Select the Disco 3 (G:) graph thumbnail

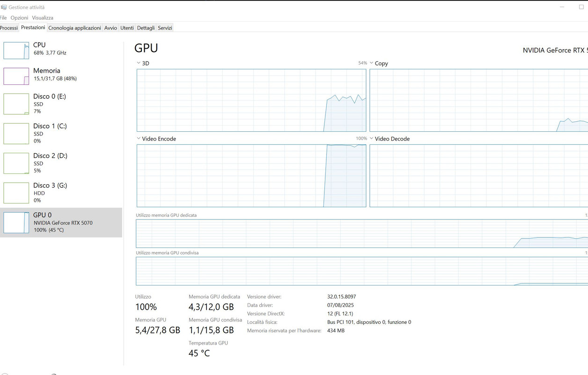[x=16, y=193]
